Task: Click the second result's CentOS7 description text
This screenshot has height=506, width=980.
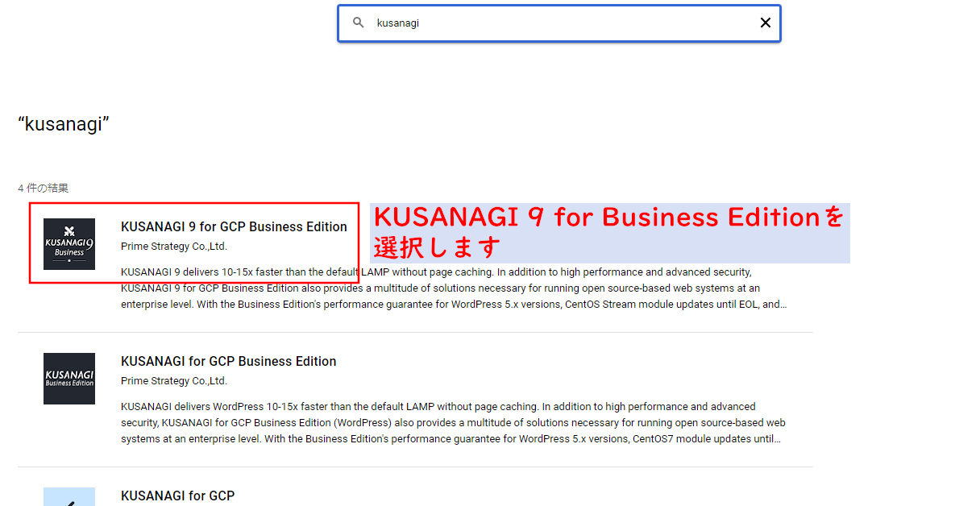Action: pyautogui.click(x=451, y=423)
